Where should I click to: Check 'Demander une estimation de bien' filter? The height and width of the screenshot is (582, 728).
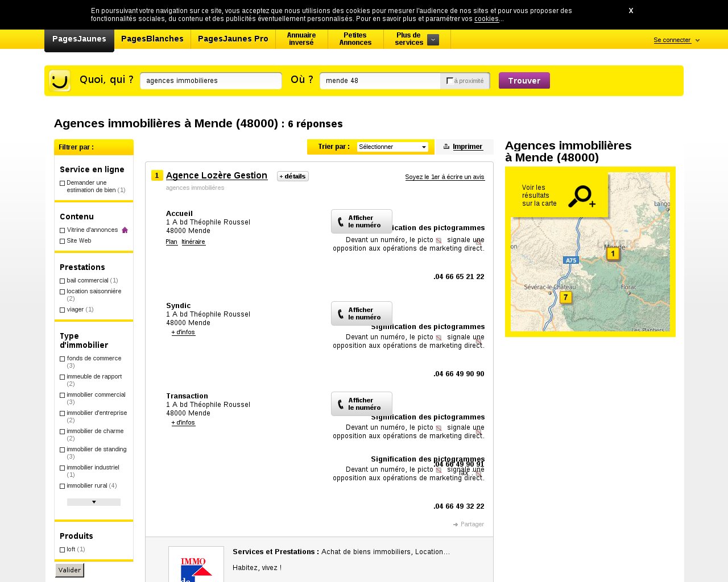[x=63, y=183]
